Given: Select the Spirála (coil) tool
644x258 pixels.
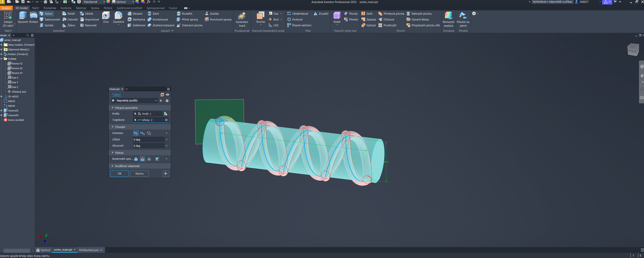Looking at the screenshot, I should click(x=47, y=25).
